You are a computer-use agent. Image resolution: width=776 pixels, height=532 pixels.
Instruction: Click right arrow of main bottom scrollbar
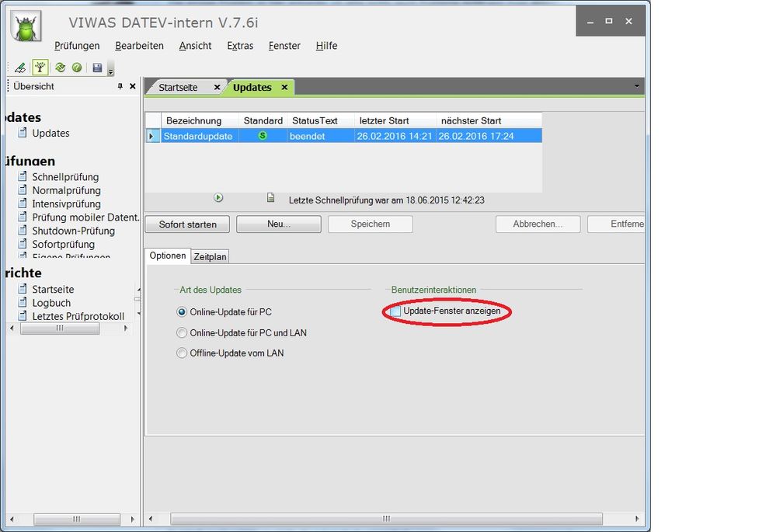click(637, 519)
